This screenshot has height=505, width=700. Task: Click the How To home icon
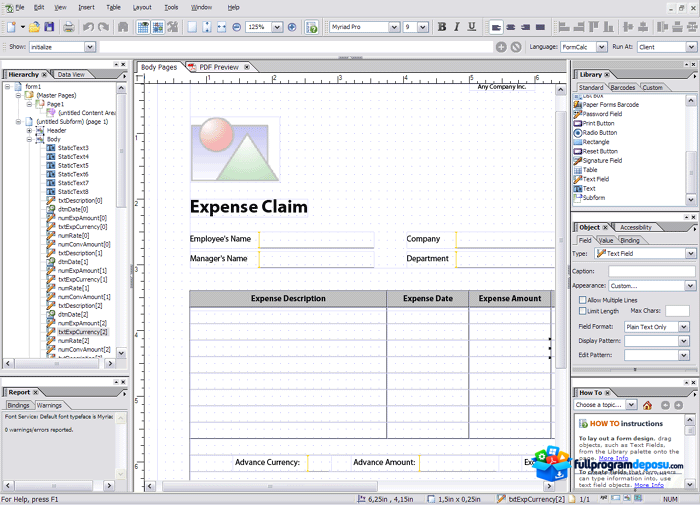pyautogui.click(x=647, y=405)
